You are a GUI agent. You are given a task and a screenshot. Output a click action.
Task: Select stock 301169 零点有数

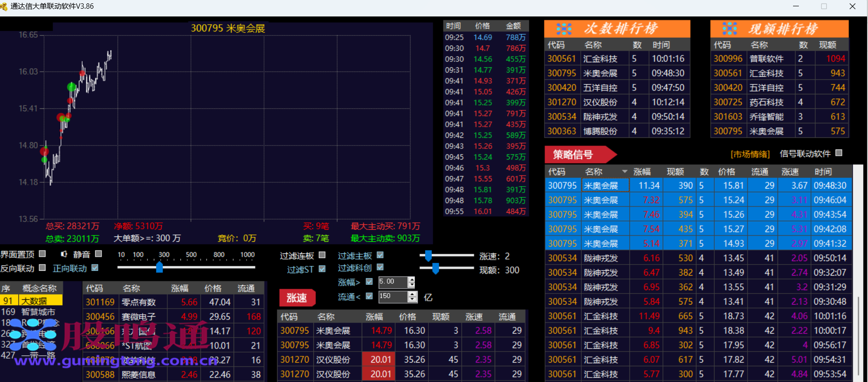tap(174, 302)
